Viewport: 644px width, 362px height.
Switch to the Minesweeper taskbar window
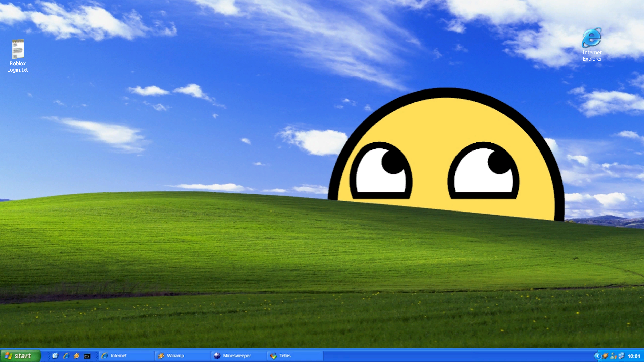point(239,356)
